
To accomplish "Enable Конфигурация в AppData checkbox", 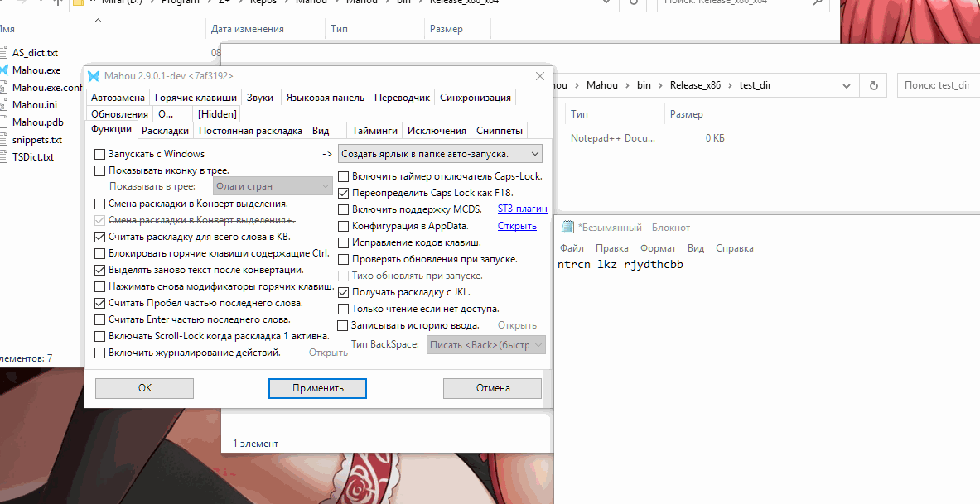I will click(x=343, y=226).
